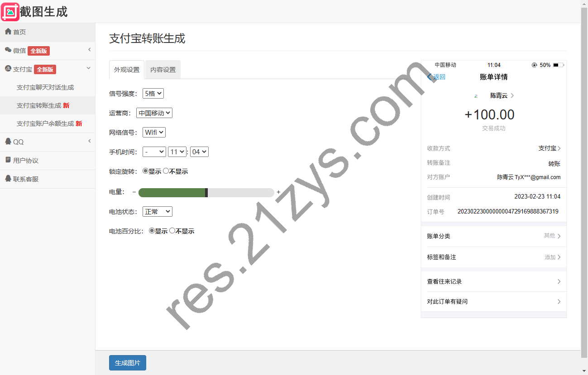This screenshot has height=375, width=588.
Task: Click the minus sign beside battery slider
Action: tap(134, 192)
